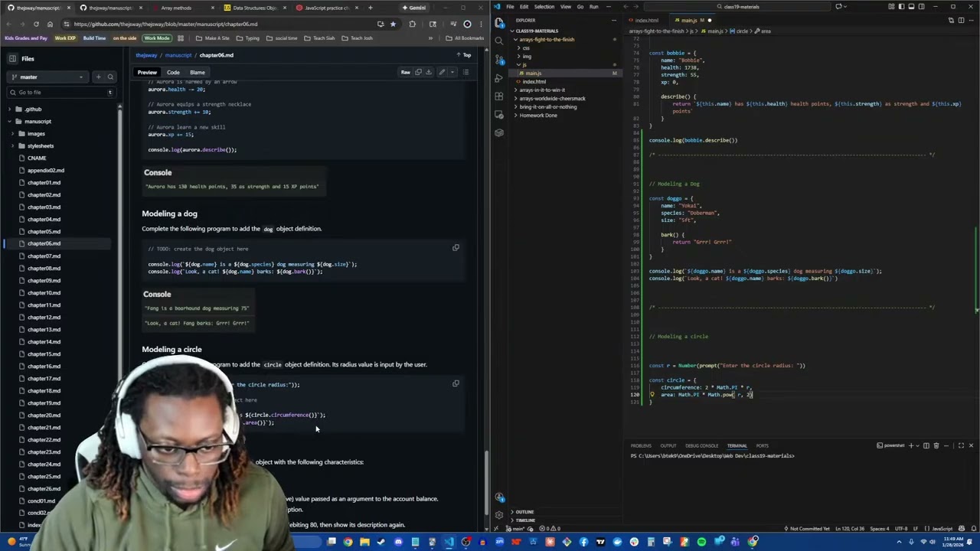Open thejsway breadcrumb link
The height and width of the screenshot is (551, 980).
pyautogui.click(x=146, y=55)
